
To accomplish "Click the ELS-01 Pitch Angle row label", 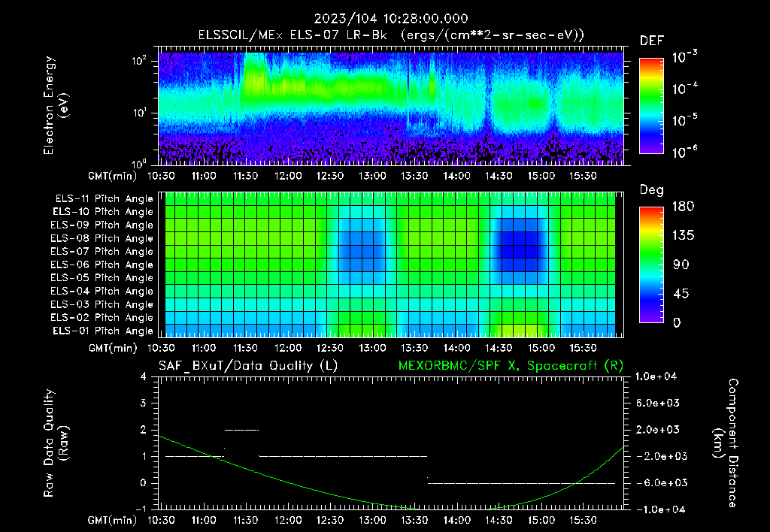I will click(x=103, y=331).
